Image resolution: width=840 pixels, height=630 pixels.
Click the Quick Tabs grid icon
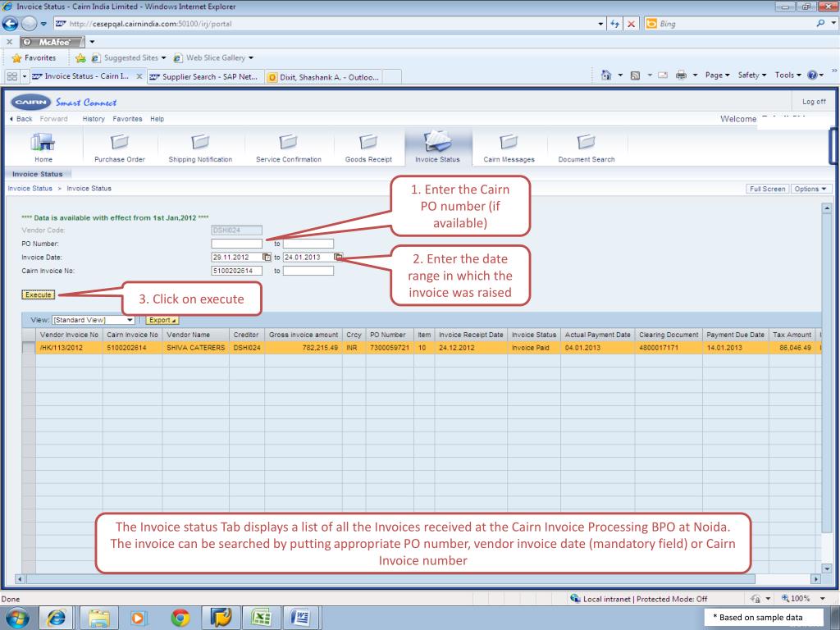point(11,76)
